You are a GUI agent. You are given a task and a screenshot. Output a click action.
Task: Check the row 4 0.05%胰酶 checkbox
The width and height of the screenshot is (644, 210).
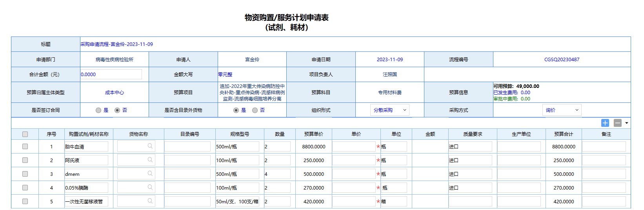tap(25, 188)
